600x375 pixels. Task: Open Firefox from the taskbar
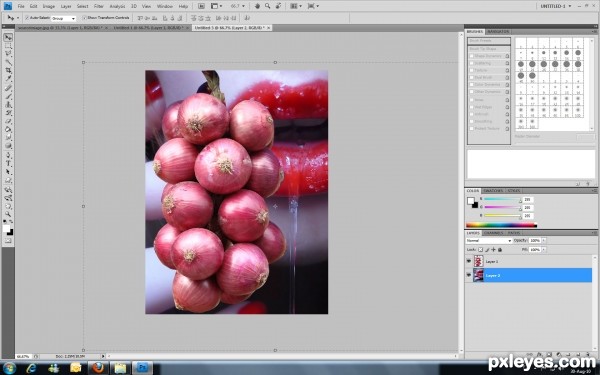coord(98,368)
